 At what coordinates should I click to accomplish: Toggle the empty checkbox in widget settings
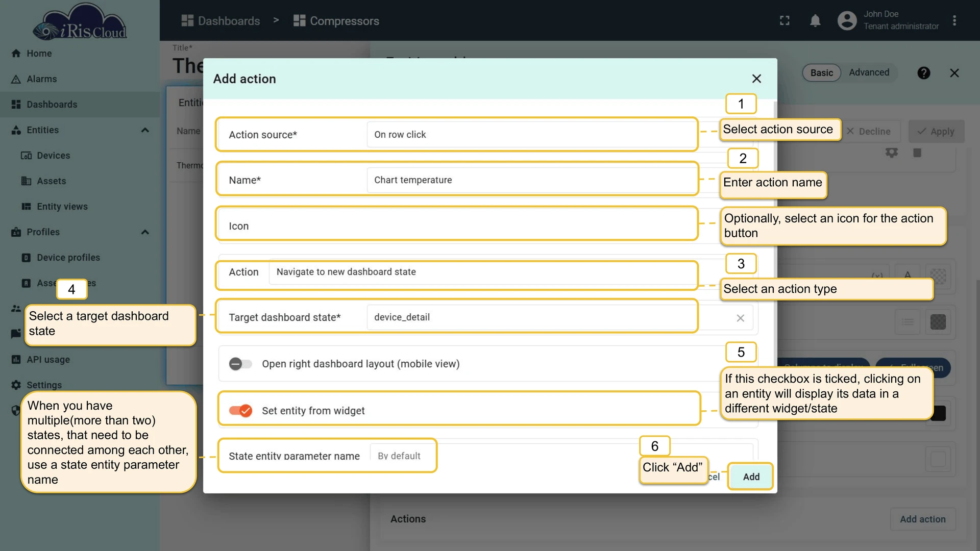point(938,459)
